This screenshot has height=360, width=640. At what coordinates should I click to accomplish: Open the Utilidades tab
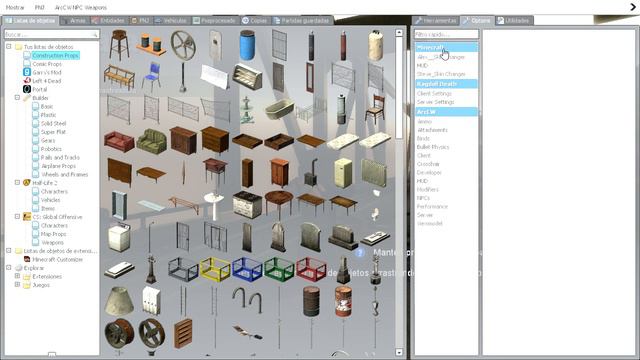(513, 20)
